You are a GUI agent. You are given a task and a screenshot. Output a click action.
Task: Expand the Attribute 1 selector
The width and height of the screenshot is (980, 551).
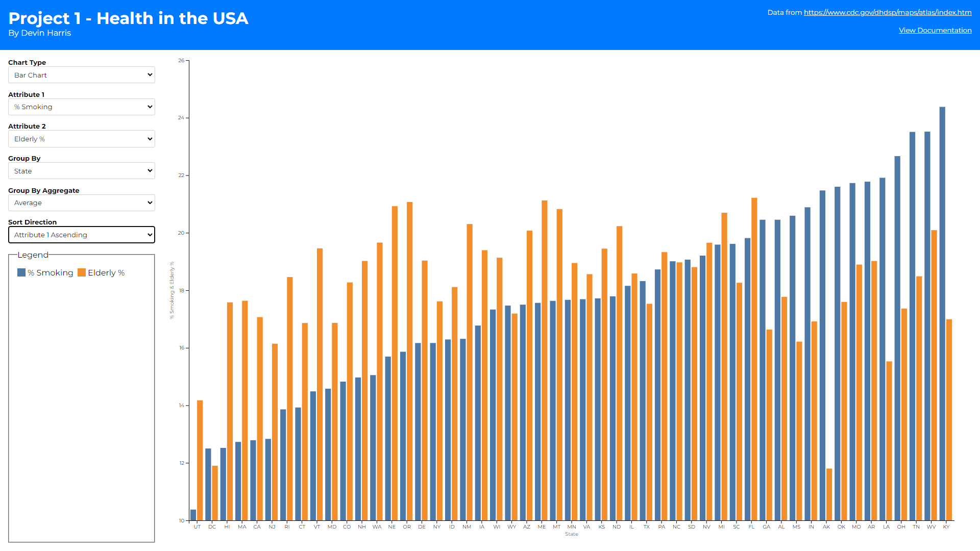(82, 107)
